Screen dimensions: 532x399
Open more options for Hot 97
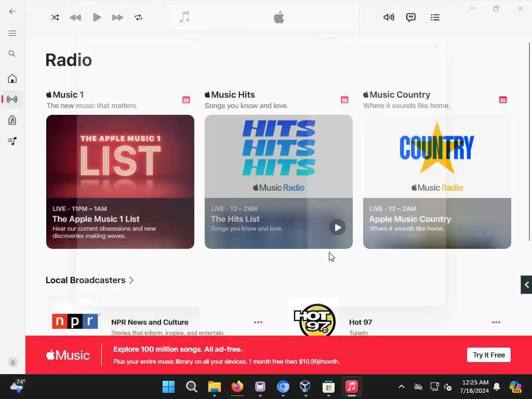(x=496, y=322)
